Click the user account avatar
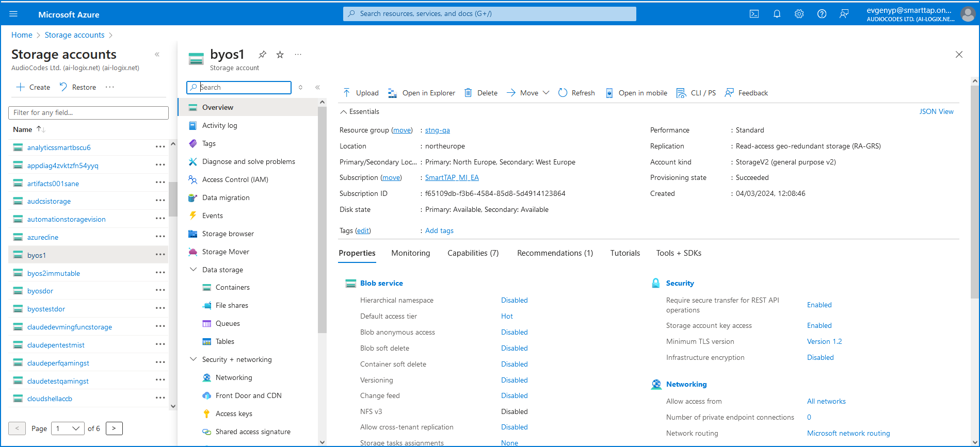 [967, 14]
